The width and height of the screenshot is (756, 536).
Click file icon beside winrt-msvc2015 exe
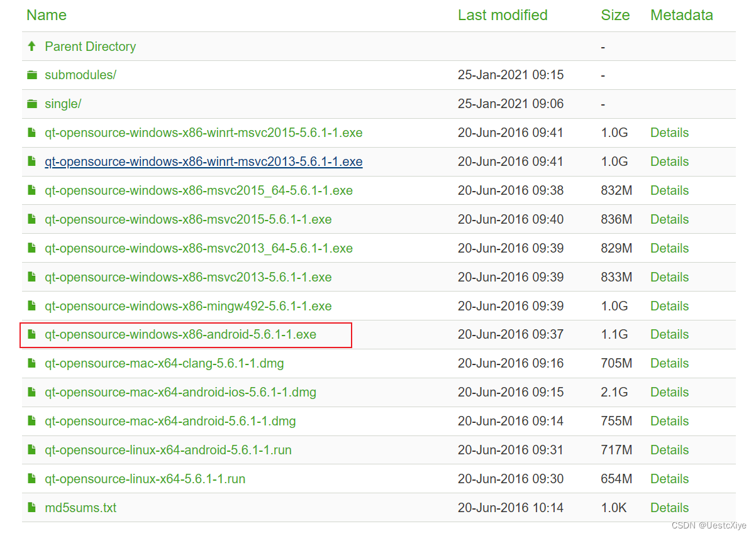coord(31,133)
